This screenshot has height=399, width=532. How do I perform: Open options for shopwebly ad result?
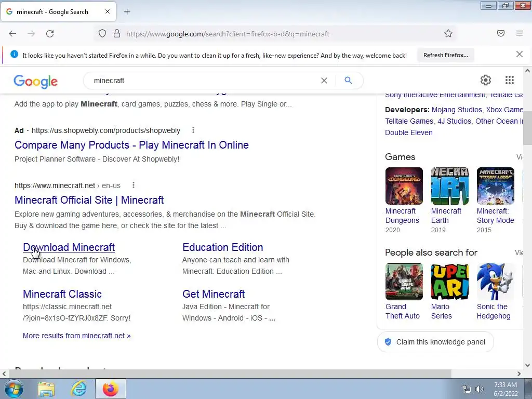[193, 130]
